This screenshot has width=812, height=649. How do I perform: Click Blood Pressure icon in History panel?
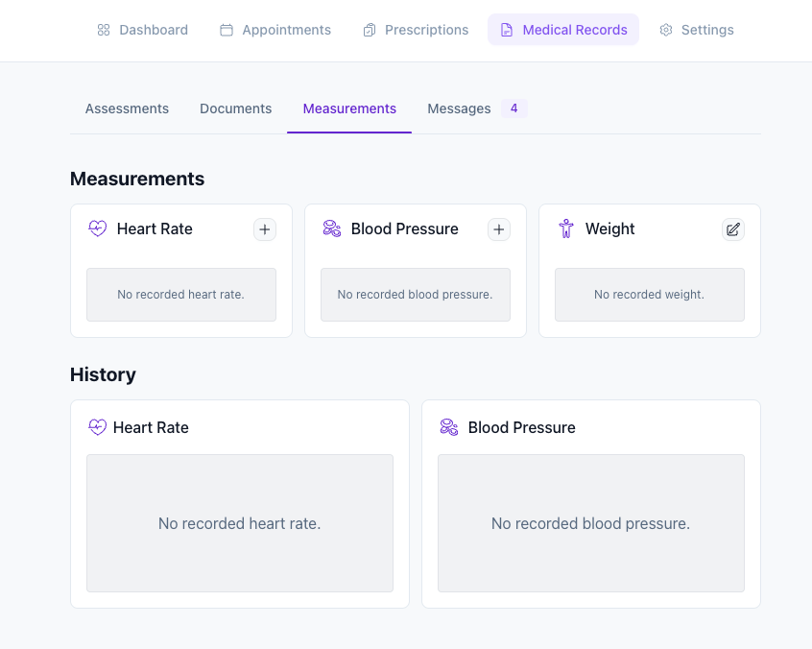click(448, 427)
